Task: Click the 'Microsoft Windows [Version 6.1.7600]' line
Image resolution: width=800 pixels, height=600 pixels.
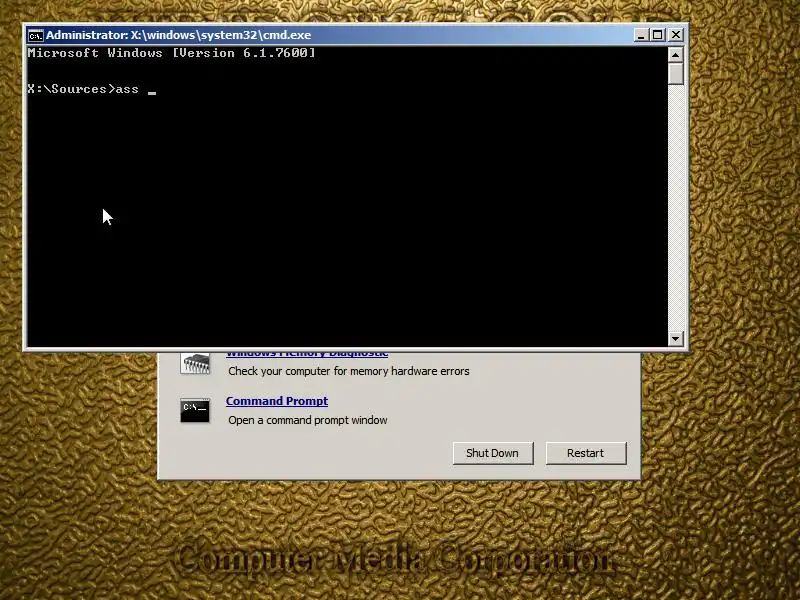Action: point(171,53)
